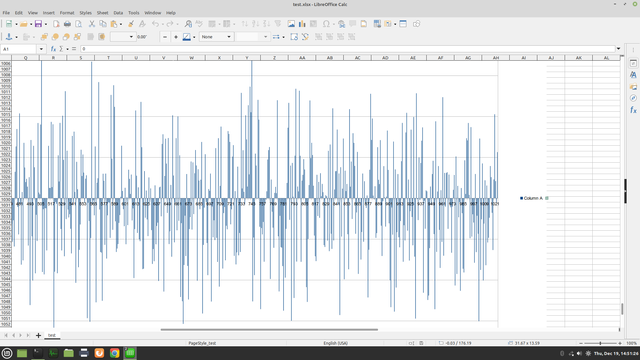Open the Arrow Style dropdown arrow
The image size is (640, 360).
point(283,37)
